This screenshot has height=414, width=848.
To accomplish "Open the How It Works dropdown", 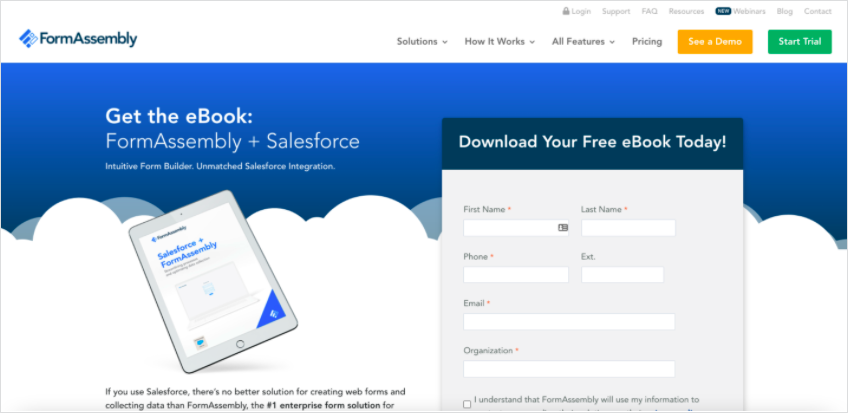I will 499,42.
